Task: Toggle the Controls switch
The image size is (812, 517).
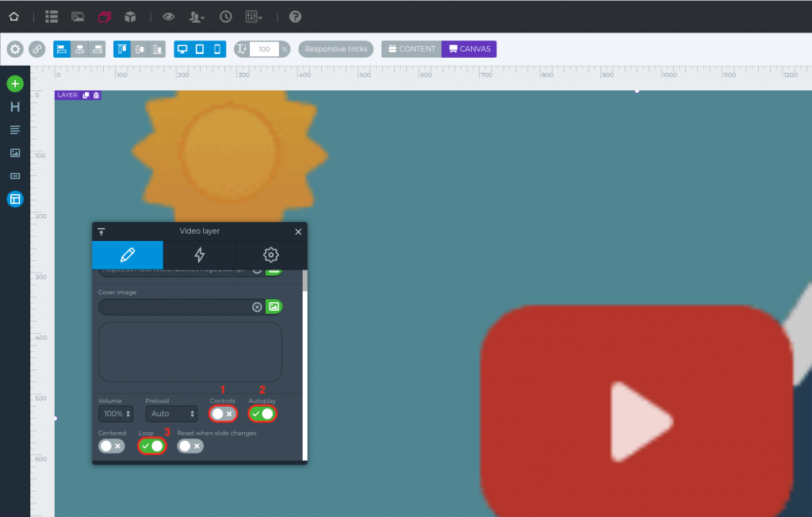Action: point(223,413)
